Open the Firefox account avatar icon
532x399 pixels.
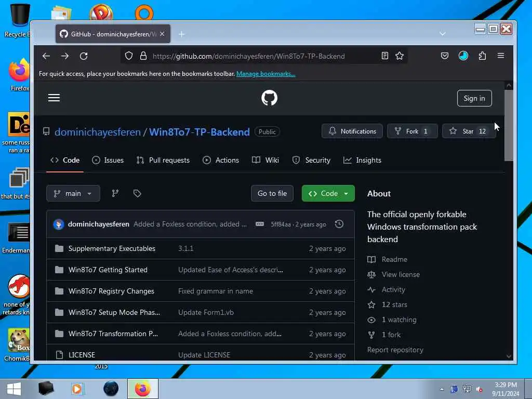click(x=463, y=56)
